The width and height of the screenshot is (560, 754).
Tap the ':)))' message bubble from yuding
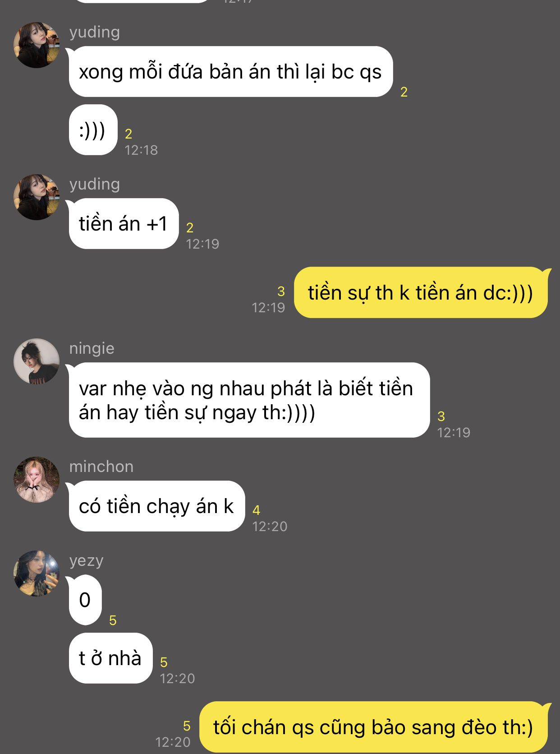point(93,130)
